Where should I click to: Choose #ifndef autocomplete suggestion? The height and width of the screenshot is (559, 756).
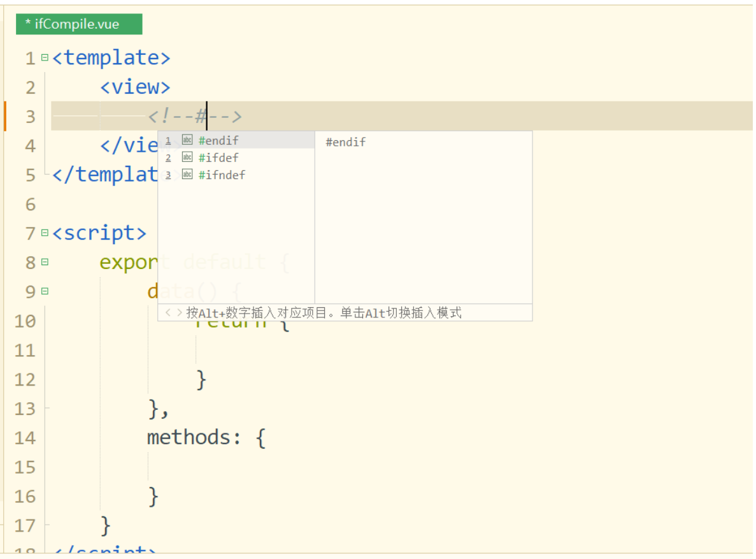pos(236,175)
